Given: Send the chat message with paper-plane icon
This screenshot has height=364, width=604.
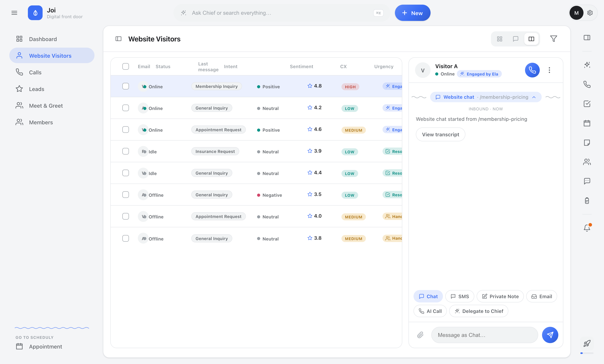Looking at the screenshot, I should 550,335.
